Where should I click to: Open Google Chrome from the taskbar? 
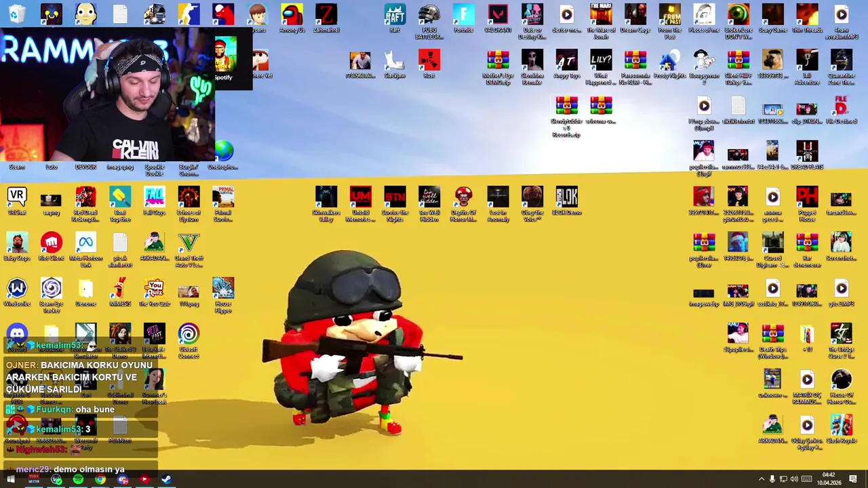coord(100,480)
